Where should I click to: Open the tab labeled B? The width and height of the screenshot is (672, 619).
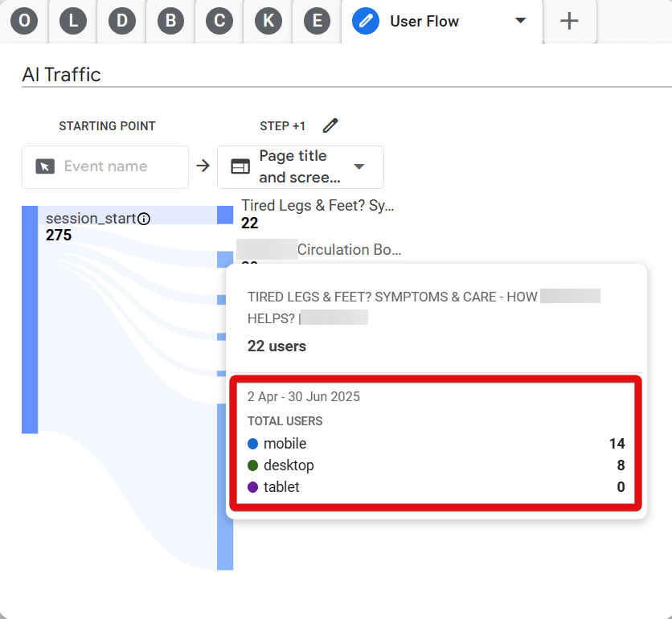coord(170,21)
